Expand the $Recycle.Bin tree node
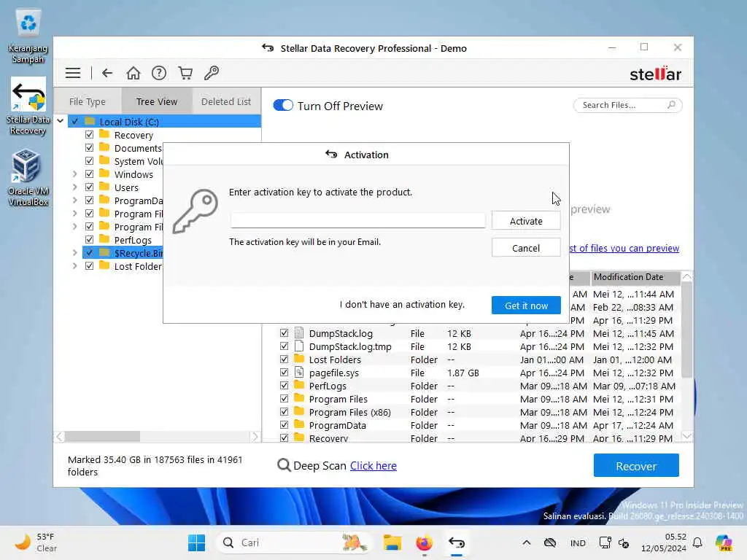747x560 pixels. click(x=75, y=253)
